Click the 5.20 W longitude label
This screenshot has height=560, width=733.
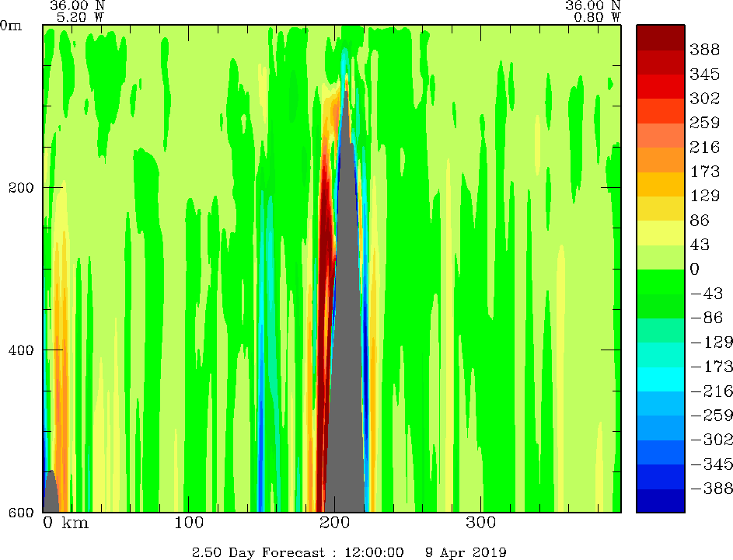(80, 18)
